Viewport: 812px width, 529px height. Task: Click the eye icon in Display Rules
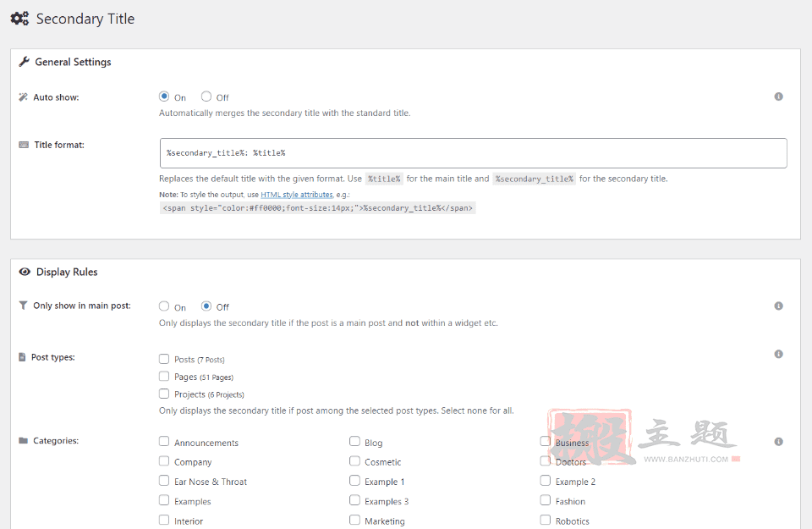[x=25, y=272]
